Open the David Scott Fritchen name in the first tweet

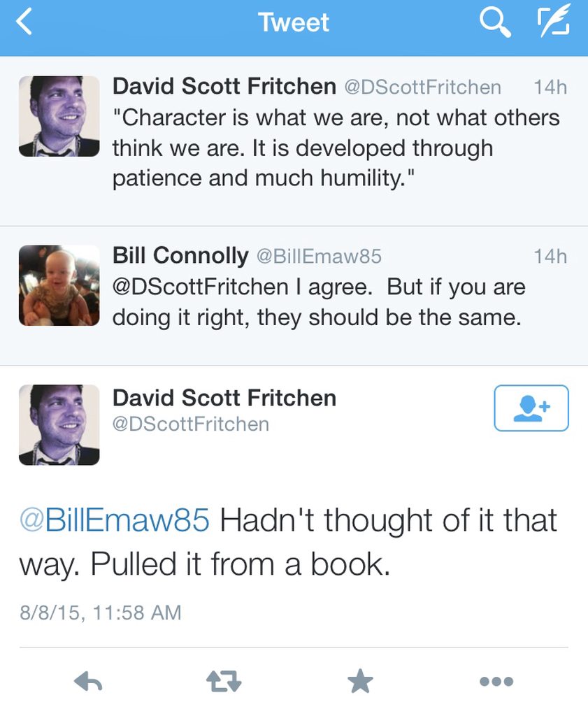[x=224, y=86]
